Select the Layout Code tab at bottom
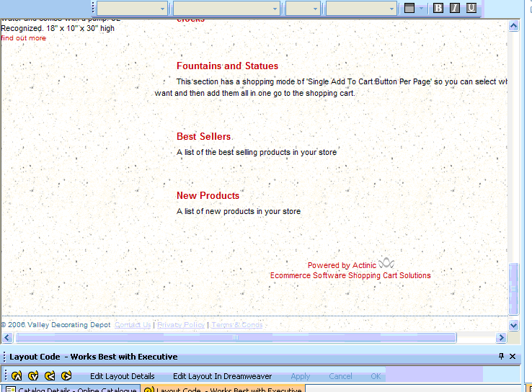532x392 pixels. (x=223, y=390)
